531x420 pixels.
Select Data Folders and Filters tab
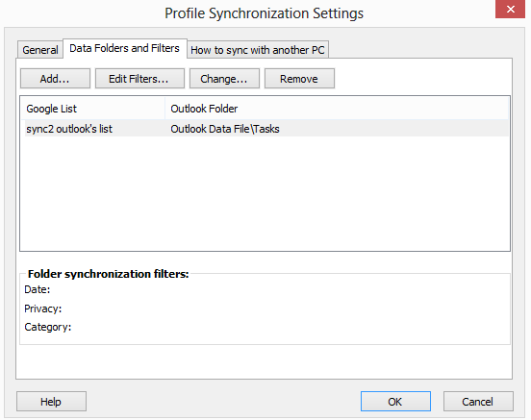coord(125,48)
